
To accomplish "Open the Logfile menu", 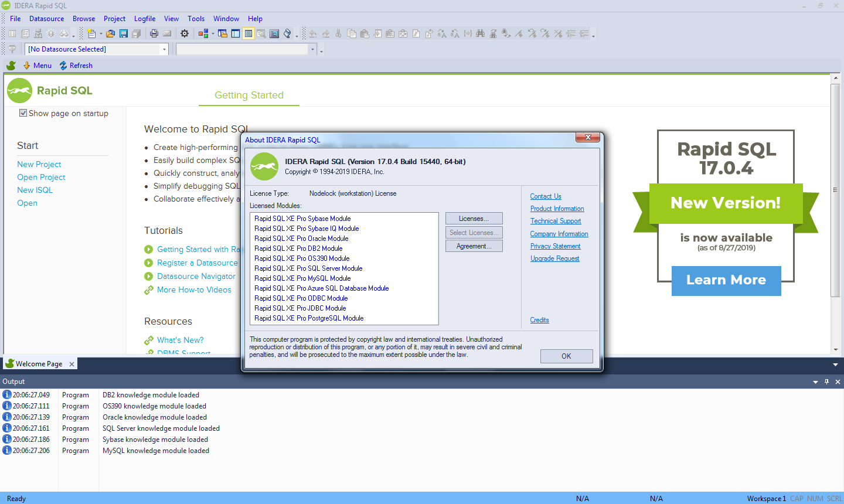I will 145,19.
